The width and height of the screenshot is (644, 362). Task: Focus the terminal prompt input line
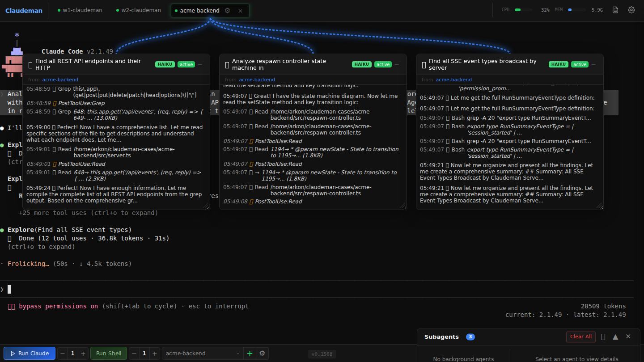317,290
